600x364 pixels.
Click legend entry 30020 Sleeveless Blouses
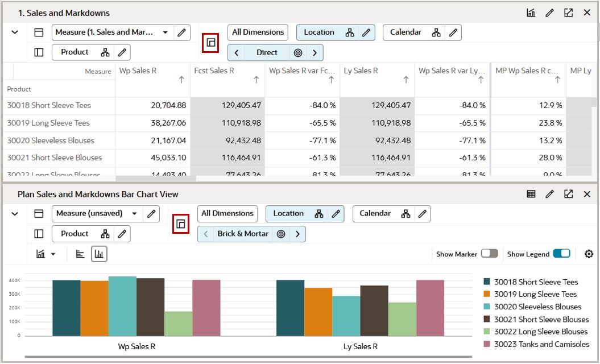[x=532, y=307]
